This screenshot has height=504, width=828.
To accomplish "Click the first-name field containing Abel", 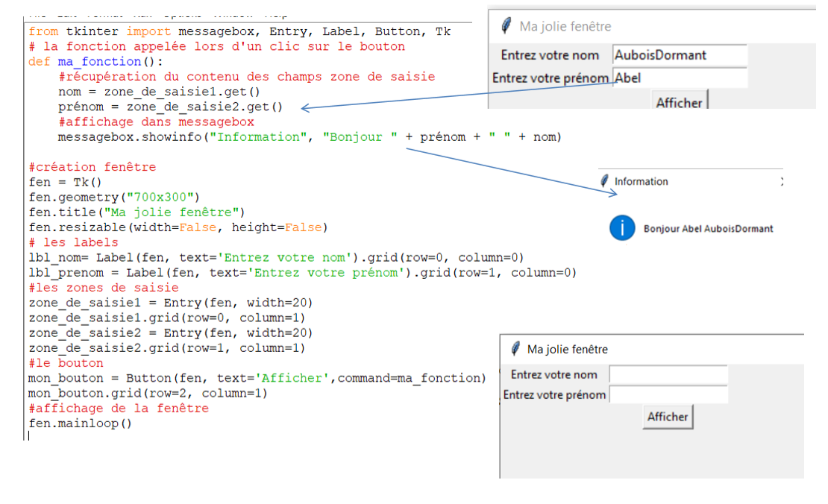I will [x=679, y=78].
